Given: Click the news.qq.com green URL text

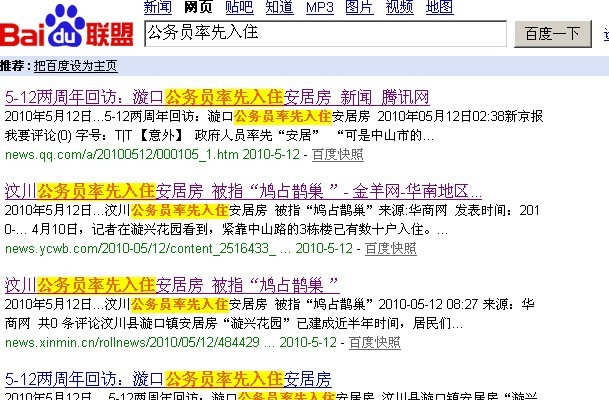Looking at the screenshot, I should 122,155.
